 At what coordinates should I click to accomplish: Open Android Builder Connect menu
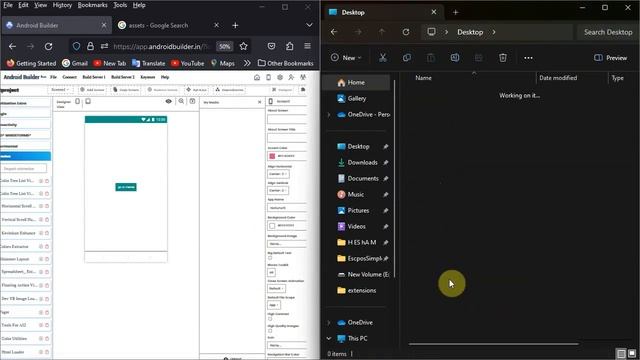pos(69,77)
